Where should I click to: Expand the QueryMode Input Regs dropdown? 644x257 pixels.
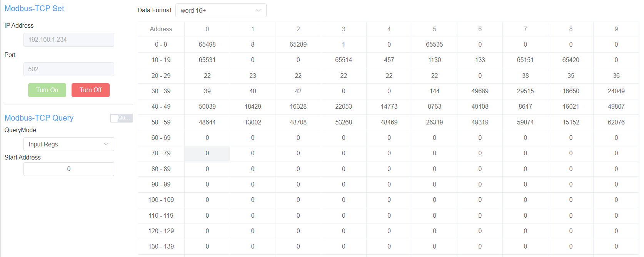point(68,144)
